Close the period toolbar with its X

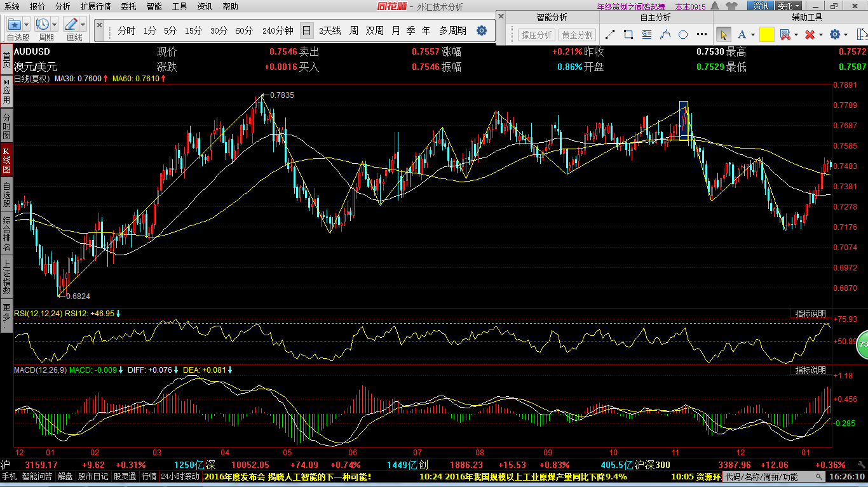(98, 23)
